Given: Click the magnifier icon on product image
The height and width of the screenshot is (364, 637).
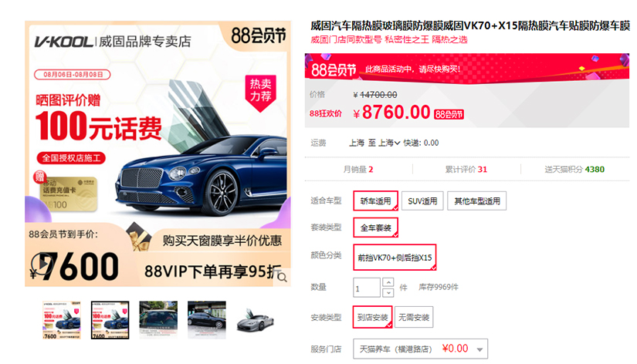Looking at the screenshot, I should (x=283, y=278).
